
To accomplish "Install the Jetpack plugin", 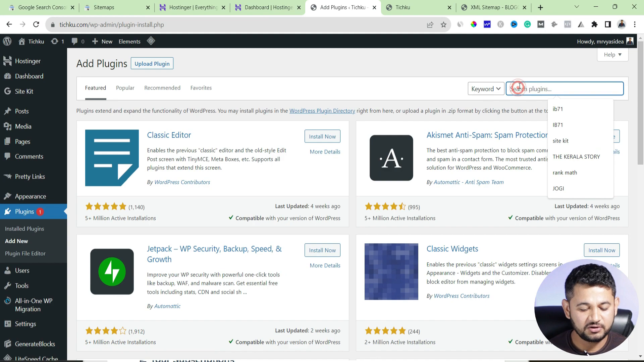I will (x=322, y=250).
